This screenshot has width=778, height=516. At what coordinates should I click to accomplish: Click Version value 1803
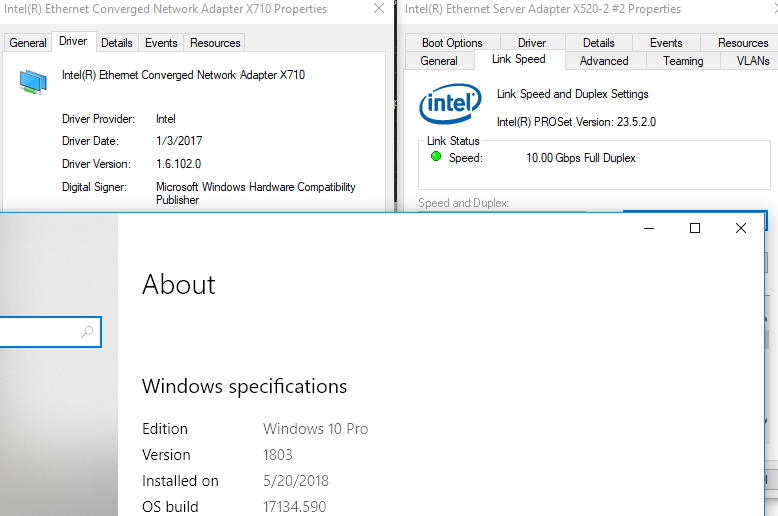278,454
